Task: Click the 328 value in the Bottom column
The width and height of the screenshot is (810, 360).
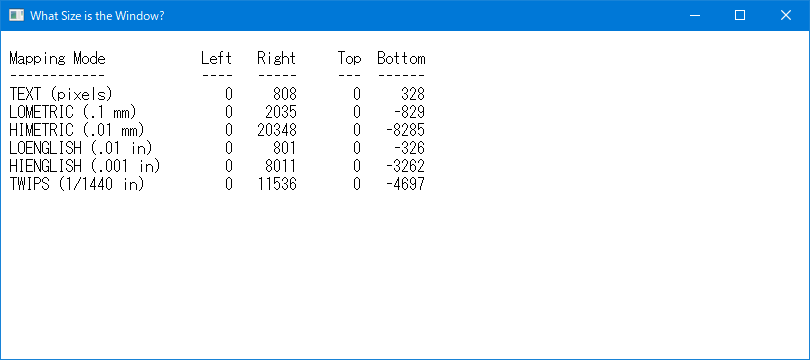Action: click(x=413, y=94)
